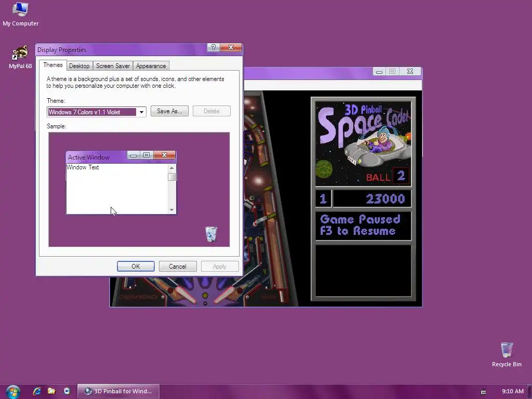Click 3D Pinball taskbar button
The image size is (532, 399).
point(118,391)
